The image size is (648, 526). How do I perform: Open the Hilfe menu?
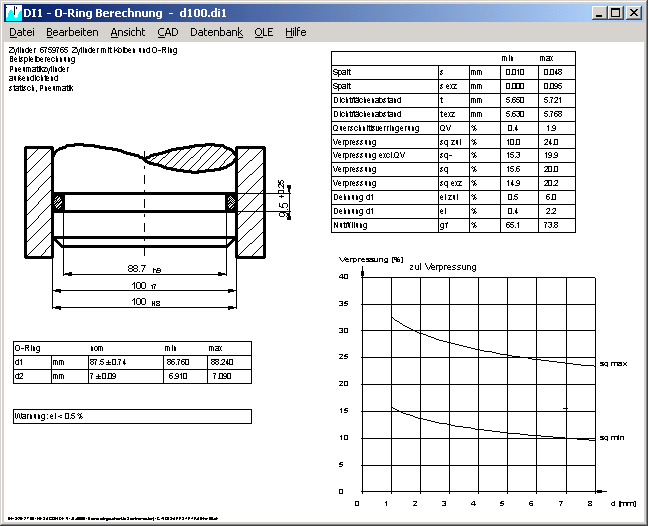(x=296, y=32)
